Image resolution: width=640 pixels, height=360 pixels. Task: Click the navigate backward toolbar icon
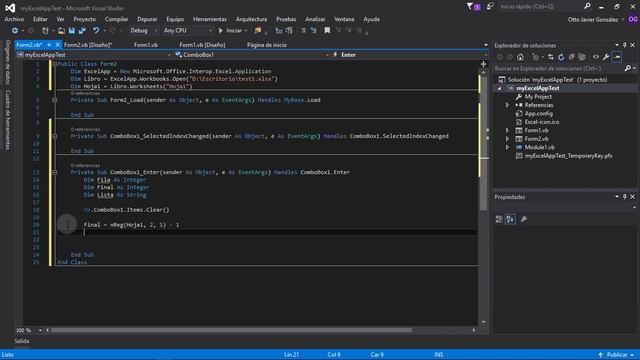coord(15,31)
